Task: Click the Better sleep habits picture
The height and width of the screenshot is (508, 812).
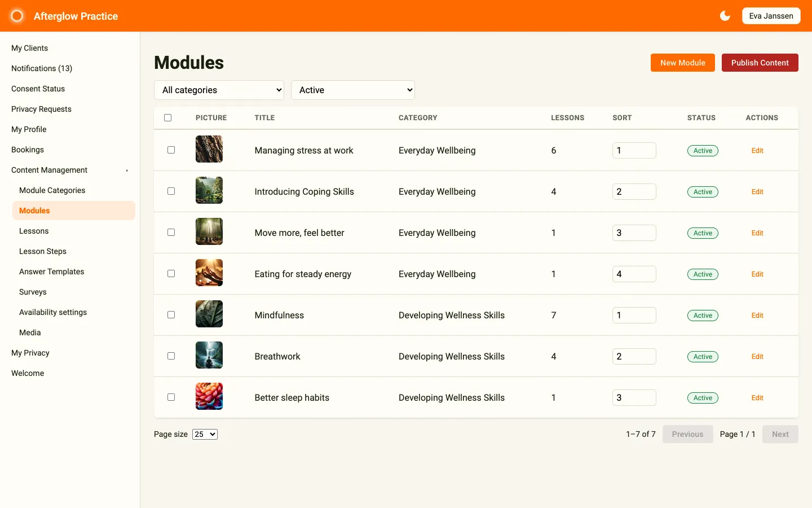Action: point(209,396)
